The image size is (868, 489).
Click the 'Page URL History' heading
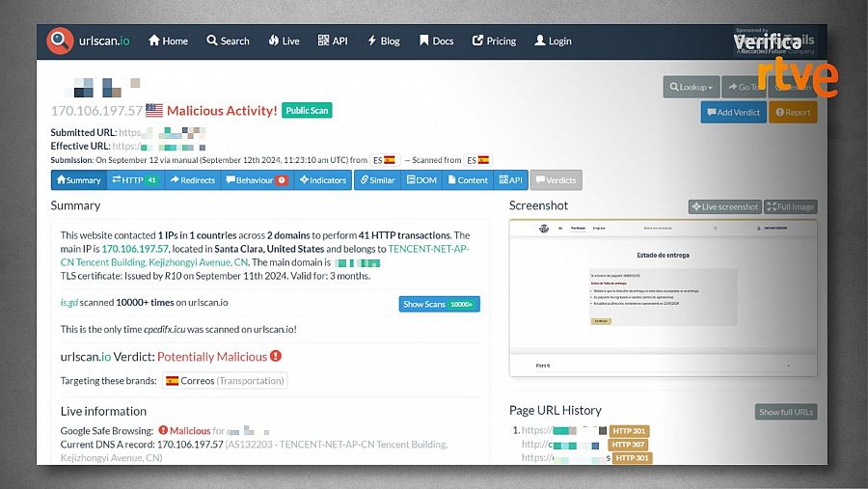tap(556, 410)
